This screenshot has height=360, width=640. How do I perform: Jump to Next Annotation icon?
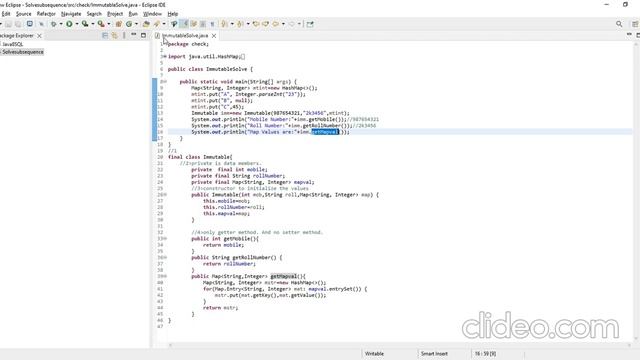pyautogui.click(x=224, y=24)
